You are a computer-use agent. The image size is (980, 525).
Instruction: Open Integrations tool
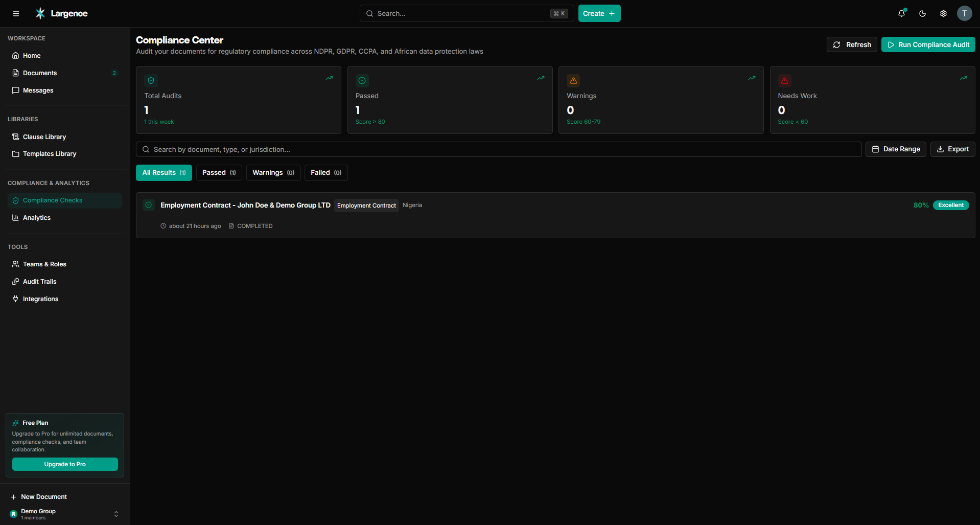pyautogui.click(x=65, y=299)
